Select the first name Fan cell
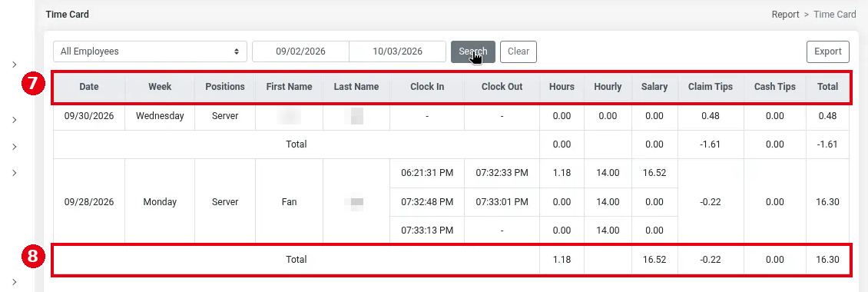This screenshot has width=868, height=292. point(289,201)
